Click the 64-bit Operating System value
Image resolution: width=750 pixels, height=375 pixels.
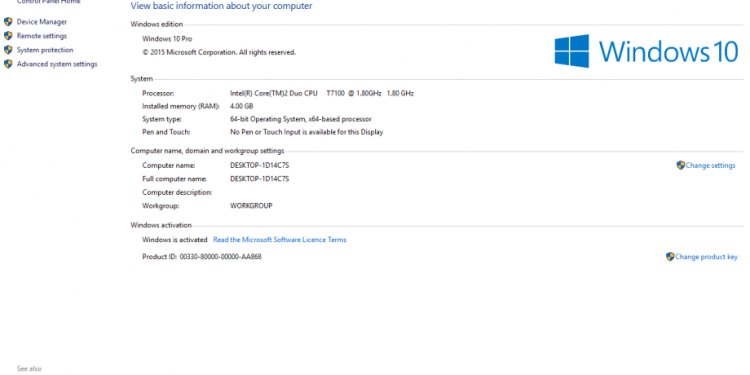coord(301,119)
